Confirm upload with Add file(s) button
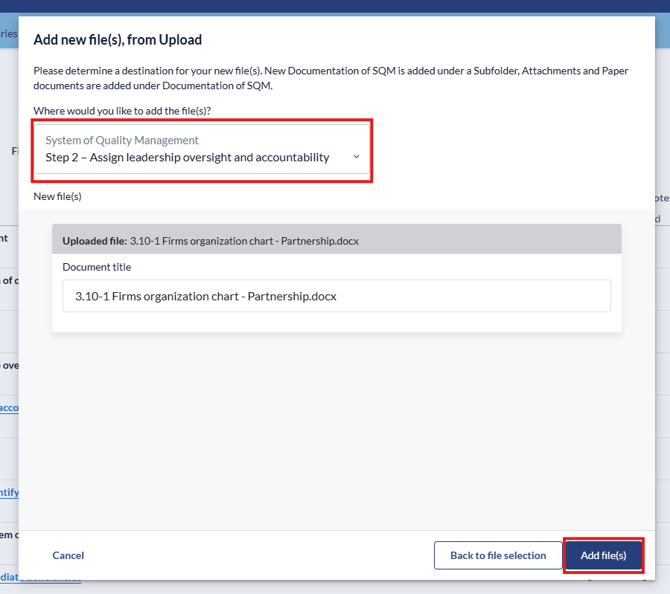Viewport: 670px width, 594px height. [x=603, y=555]
